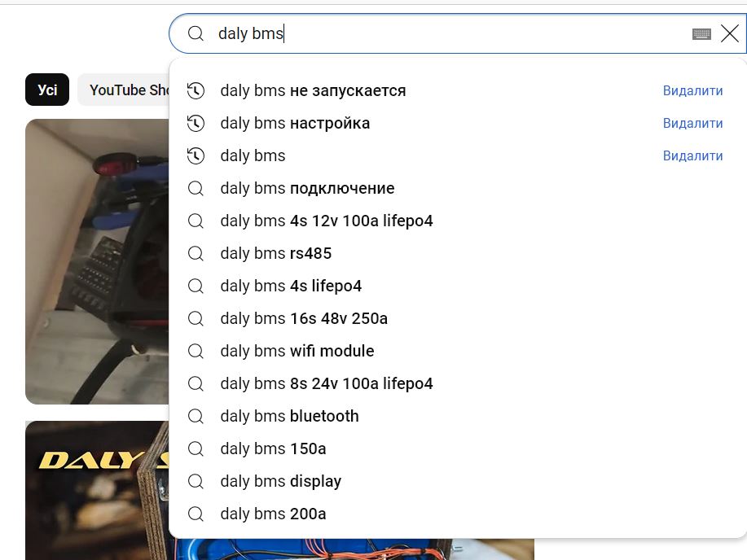
Task: Remove 'daly bms не запускается' from history
Action: (x=692, y=90)
